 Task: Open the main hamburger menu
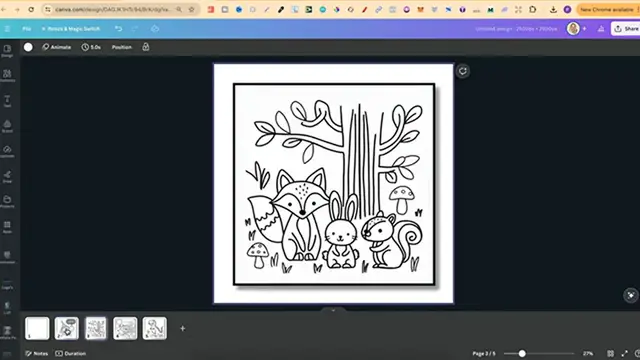tap(7, 29)
